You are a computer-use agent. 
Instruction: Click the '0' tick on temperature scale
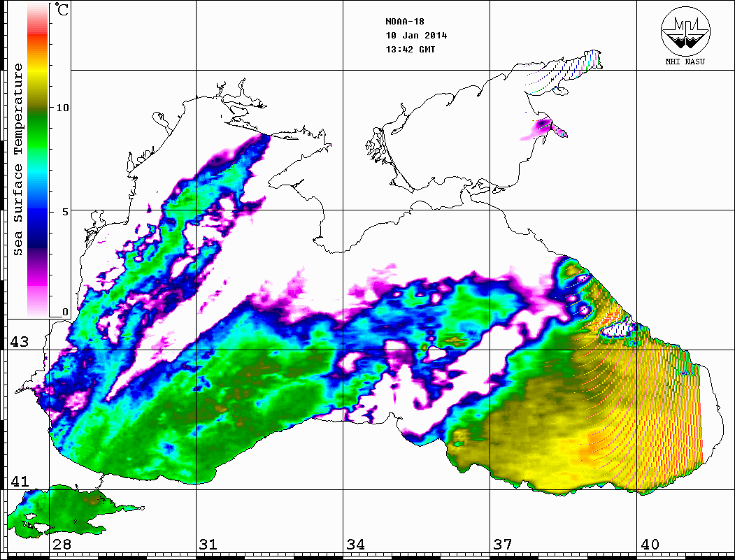[x=65, y=312]
